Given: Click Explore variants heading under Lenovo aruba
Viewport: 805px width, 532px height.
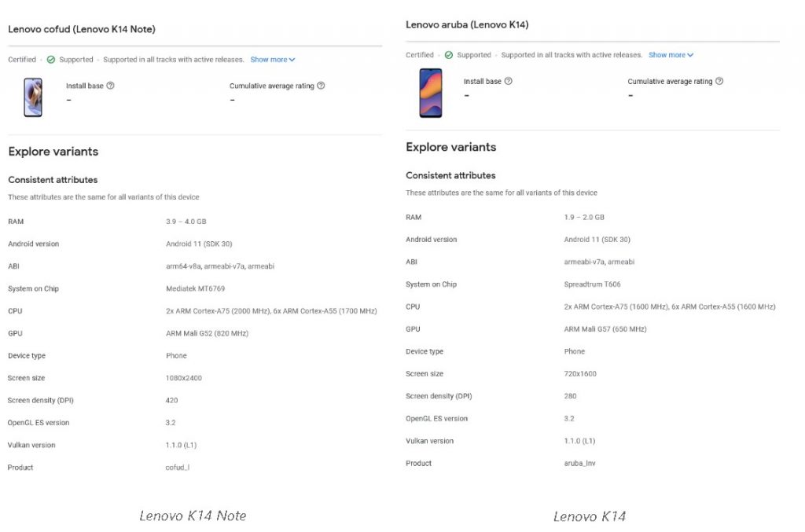Looking at the screenshot, I should (451, 147).
